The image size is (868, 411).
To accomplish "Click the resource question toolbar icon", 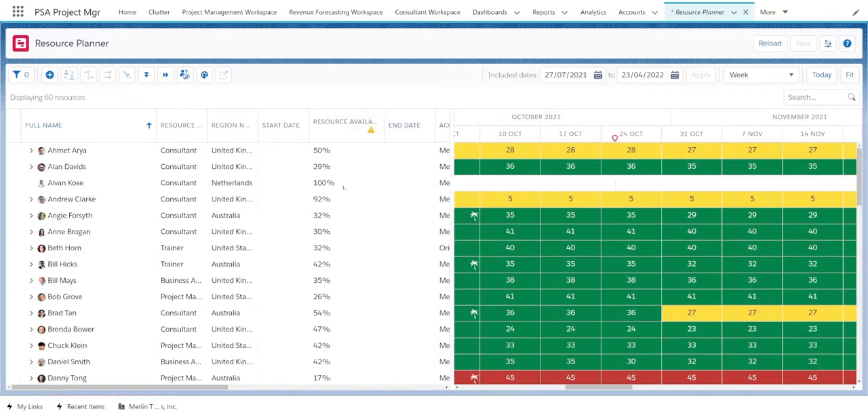I will point(184,75).
